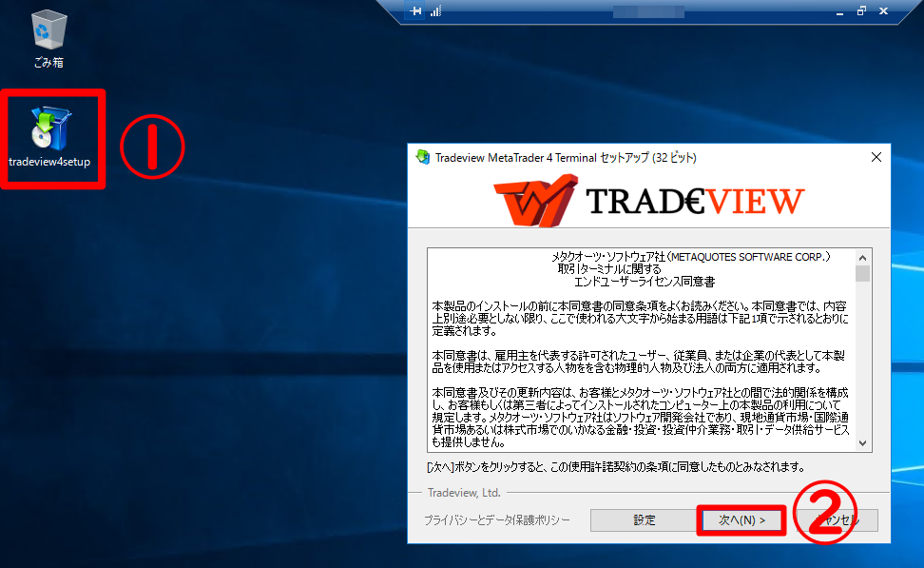
Task: Close the remote session from the connection bar
Action: point(883,10)
